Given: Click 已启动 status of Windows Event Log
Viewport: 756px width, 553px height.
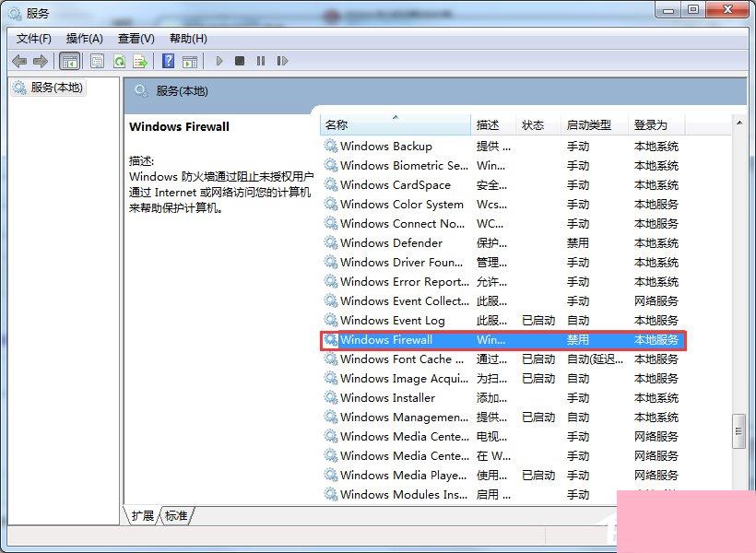Looking at the screenshot, I should click(x=538, y=320).
